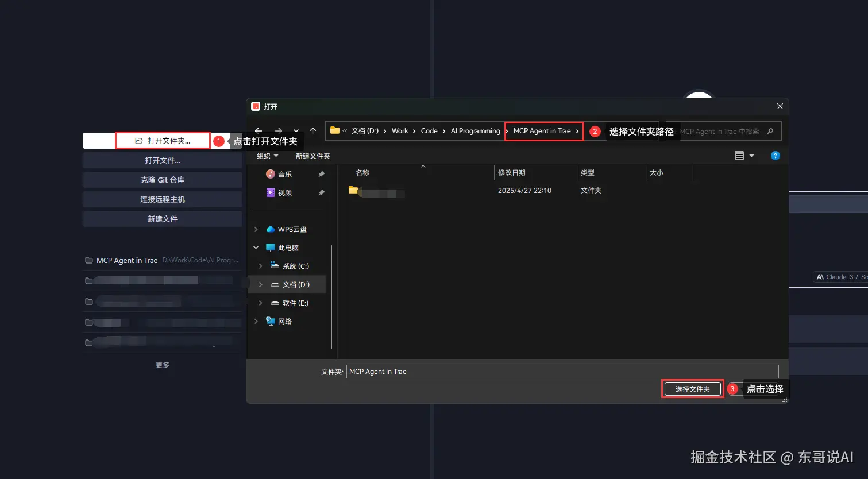Click the WPS云盘 cloud icon

(271, 229)
